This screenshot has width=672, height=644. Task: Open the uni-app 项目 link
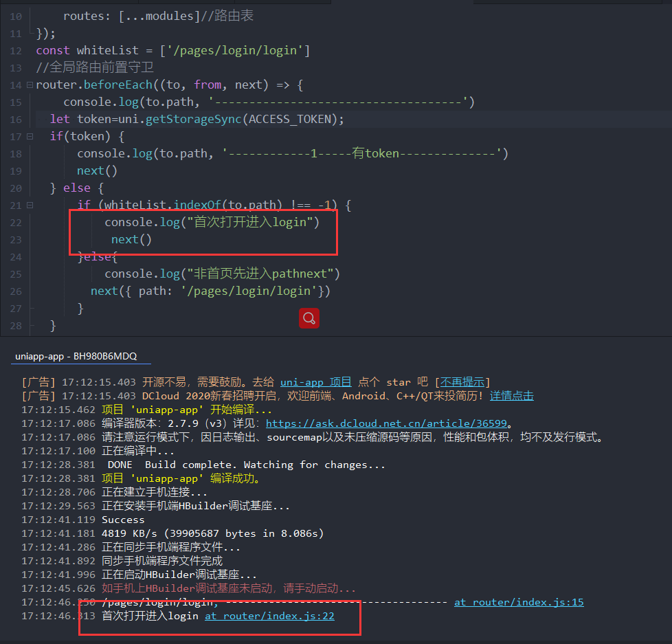[x=315, y=382]
